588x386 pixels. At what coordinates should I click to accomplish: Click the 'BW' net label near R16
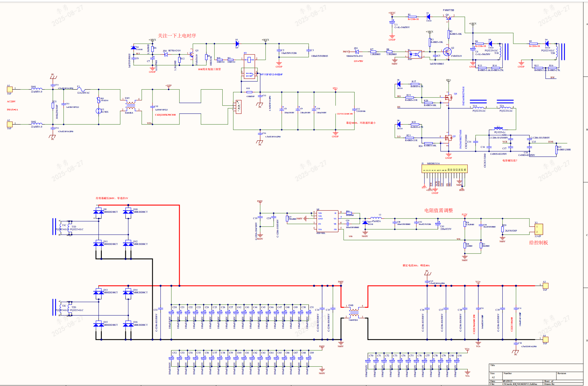coord(553,77)
